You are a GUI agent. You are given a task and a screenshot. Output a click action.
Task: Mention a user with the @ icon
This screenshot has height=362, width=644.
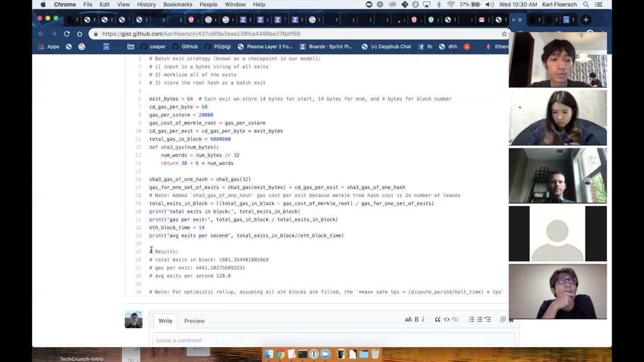(503, 320)
